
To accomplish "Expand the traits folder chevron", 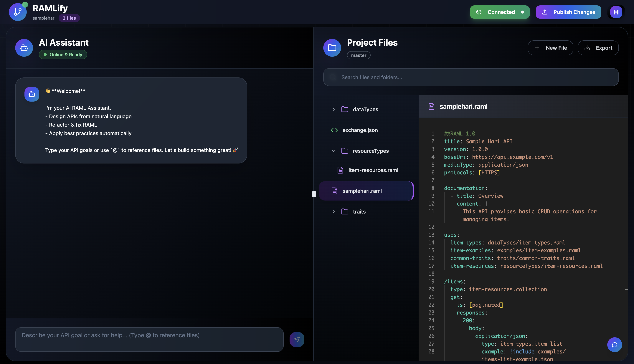I will (x=333, y=211).
